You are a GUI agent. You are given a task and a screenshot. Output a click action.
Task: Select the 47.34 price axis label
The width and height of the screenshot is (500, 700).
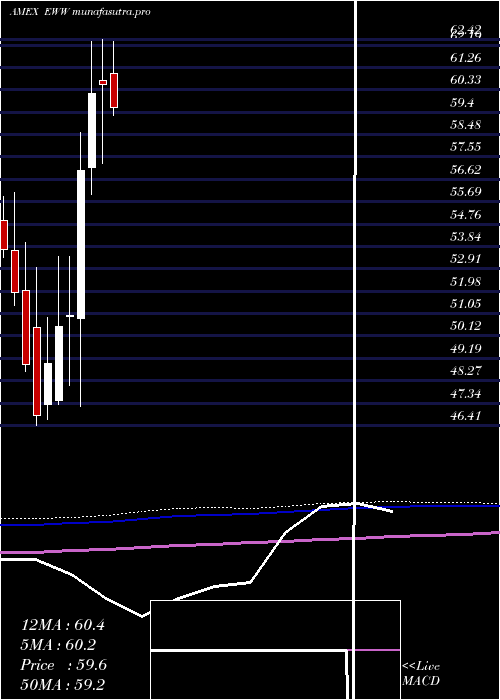click(x=466, y=394)
